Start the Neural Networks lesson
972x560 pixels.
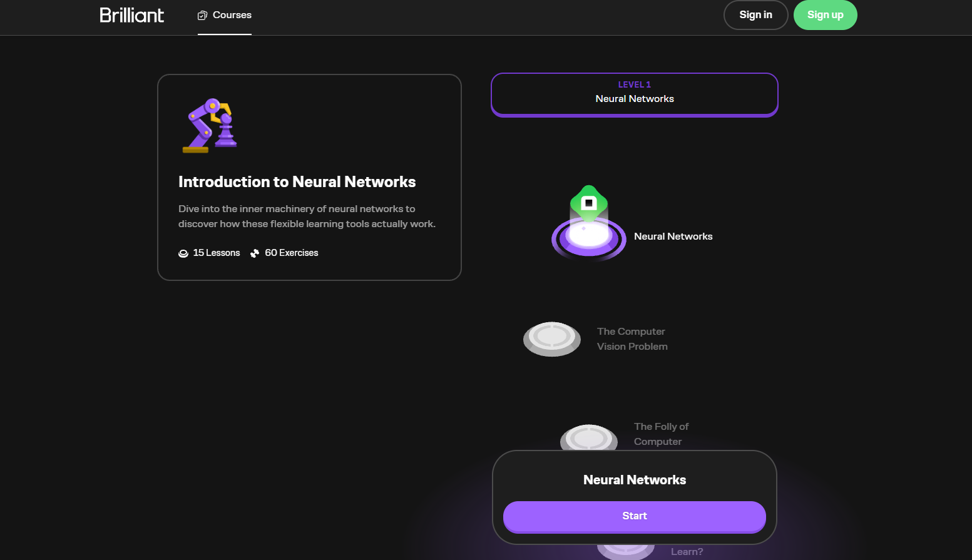[x=635, y=516]
